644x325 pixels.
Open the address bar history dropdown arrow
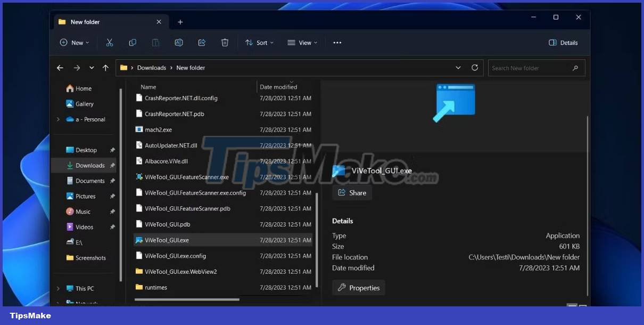point(458,68)
